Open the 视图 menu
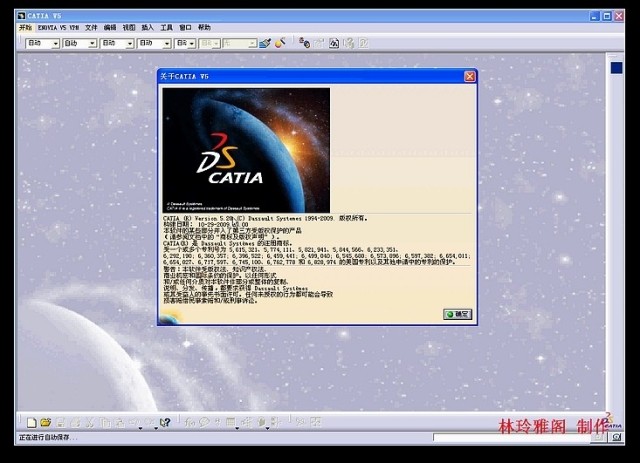This screenshot has height=463, width=640. (129, 27)
